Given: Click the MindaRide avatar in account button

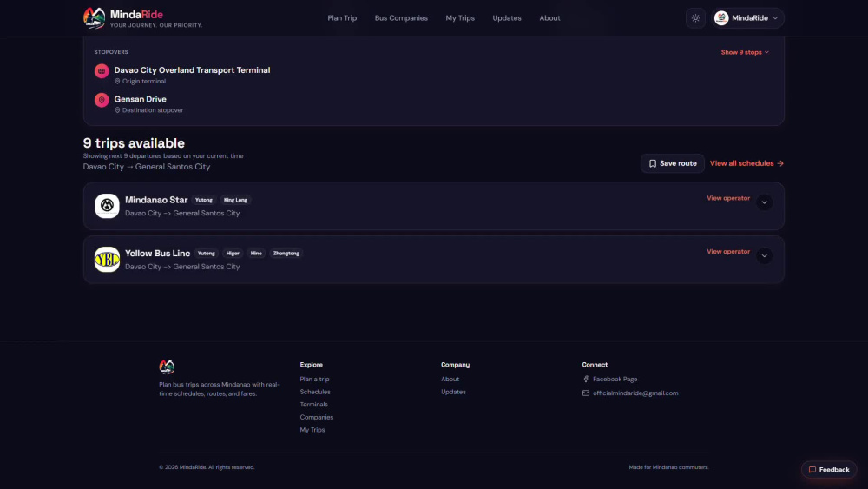Looking at the screenshot, I should pos(721,18).
